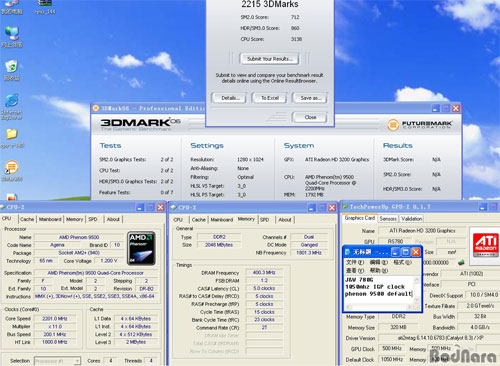Submit Your Results in score dialog
The image size is (500, 366).
click(269, 59)
